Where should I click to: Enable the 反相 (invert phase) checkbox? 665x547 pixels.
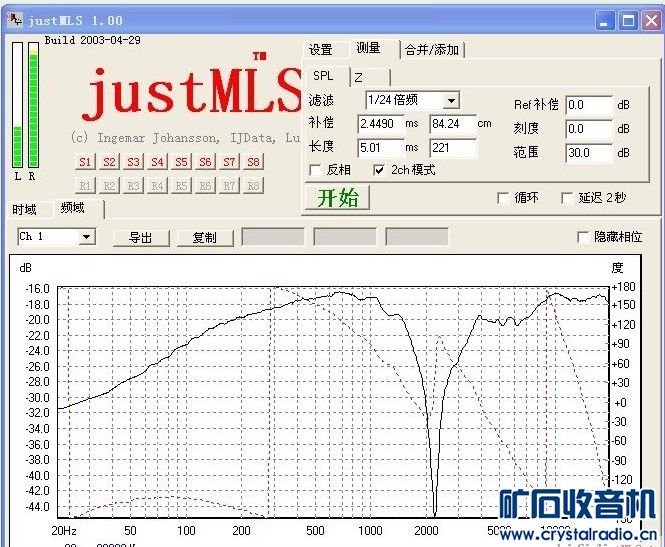[315, 170]
